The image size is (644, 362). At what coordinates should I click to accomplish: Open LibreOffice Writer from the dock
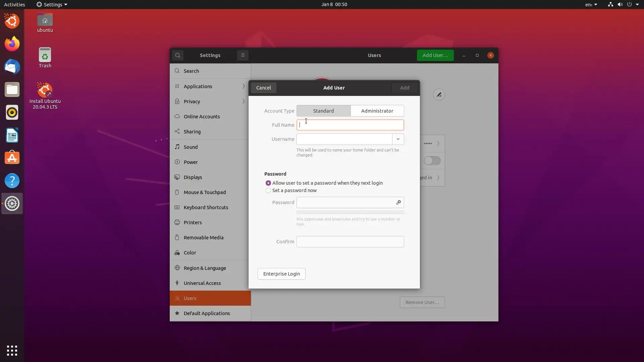[x=12, y=135]
